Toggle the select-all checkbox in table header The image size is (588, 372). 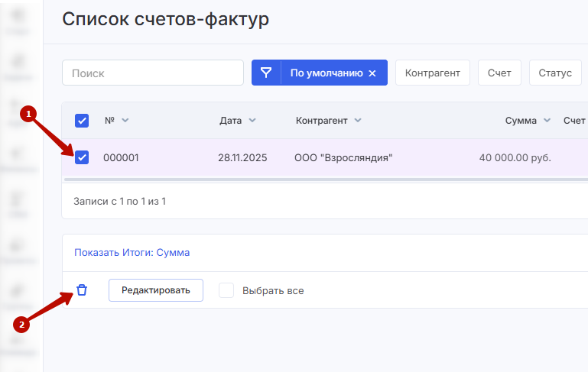coord(82,121)
